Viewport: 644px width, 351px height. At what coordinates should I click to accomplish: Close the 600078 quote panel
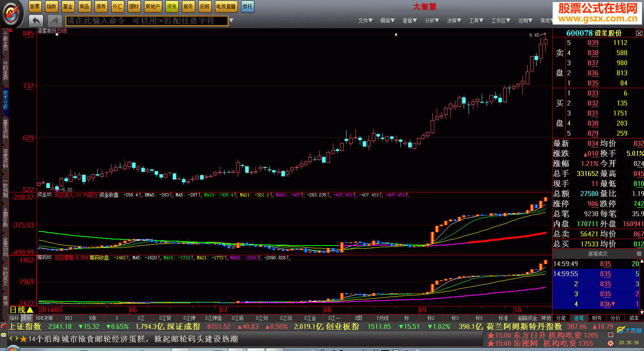(639, 33)
